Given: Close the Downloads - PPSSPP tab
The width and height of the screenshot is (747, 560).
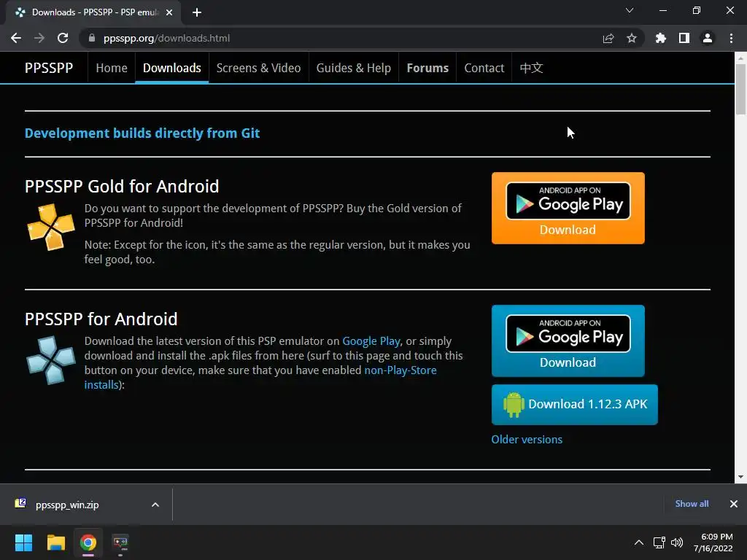Looking at the screenshot, I should pyautogui.click(x=169, y=12).
